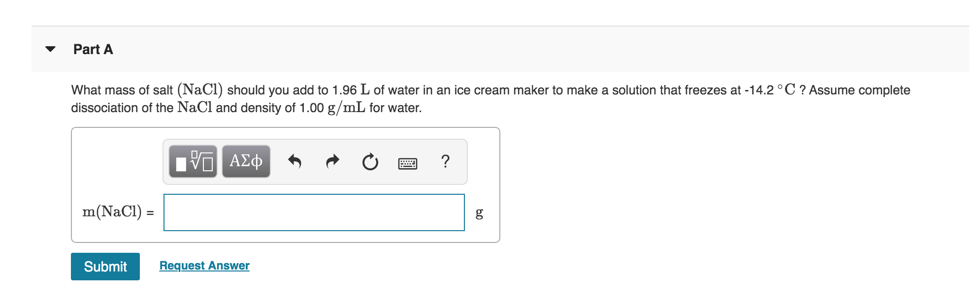Reset the answer using the circular reset icon
Screen dimensions: 980x300
pyautogui.click(x=370, y=161)
